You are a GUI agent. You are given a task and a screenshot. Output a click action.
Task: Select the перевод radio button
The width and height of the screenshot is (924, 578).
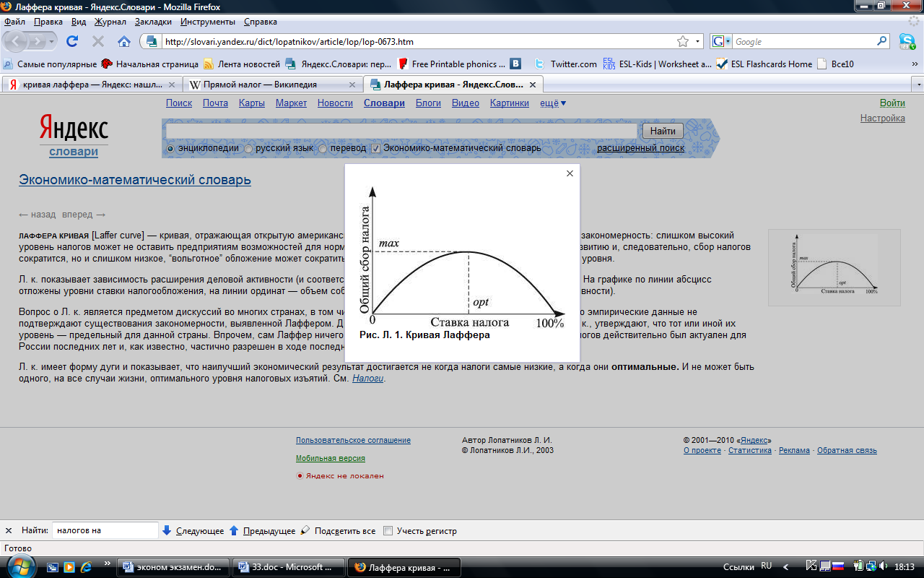[x=323, y=148]
